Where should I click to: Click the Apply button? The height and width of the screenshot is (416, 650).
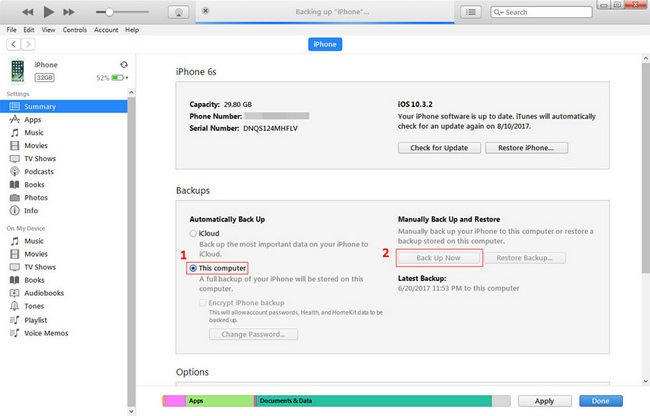point(544,401)
